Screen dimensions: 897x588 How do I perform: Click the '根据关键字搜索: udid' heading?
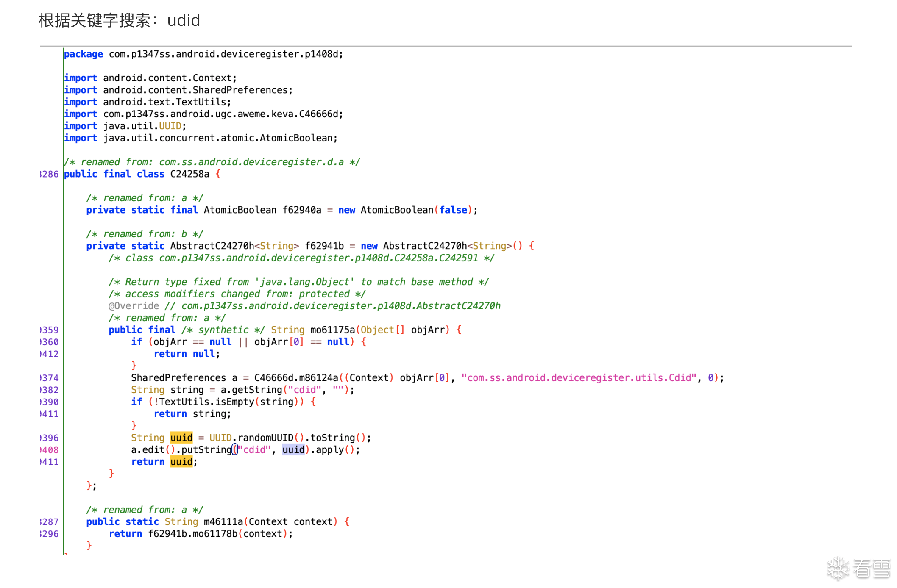point(119,20)
